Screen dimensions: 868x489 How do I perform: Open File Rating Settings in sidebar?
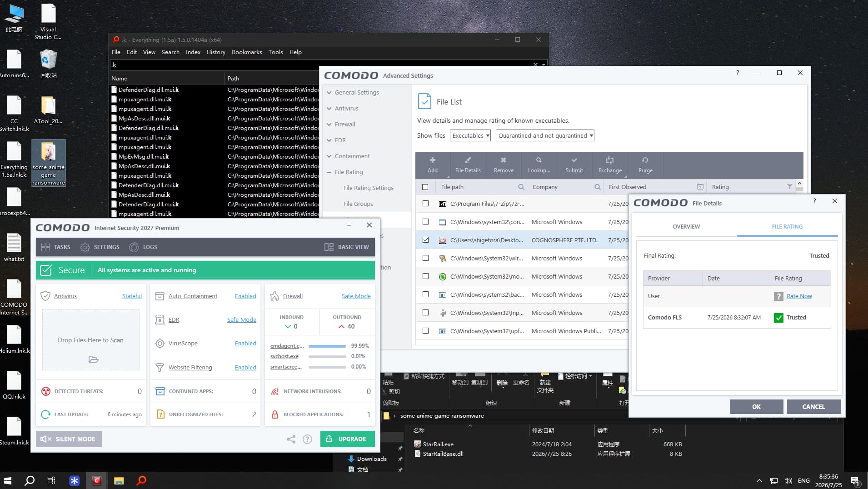point(368,188)
